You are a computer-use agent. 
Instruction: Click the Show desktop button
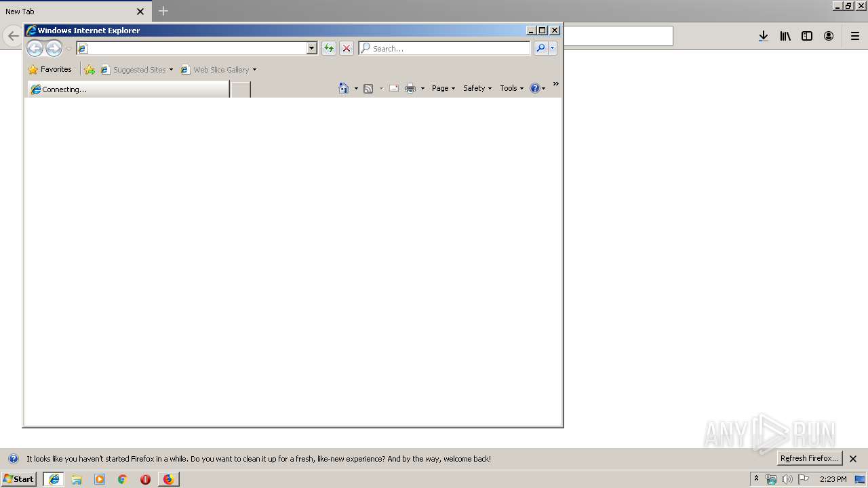pyautogui.click(x=861, y=479)
